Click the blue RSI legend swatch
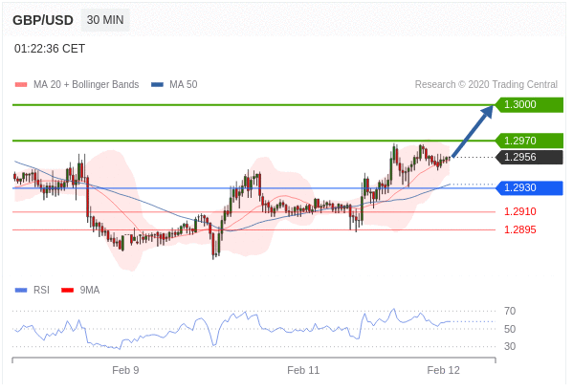 point(21,291)
